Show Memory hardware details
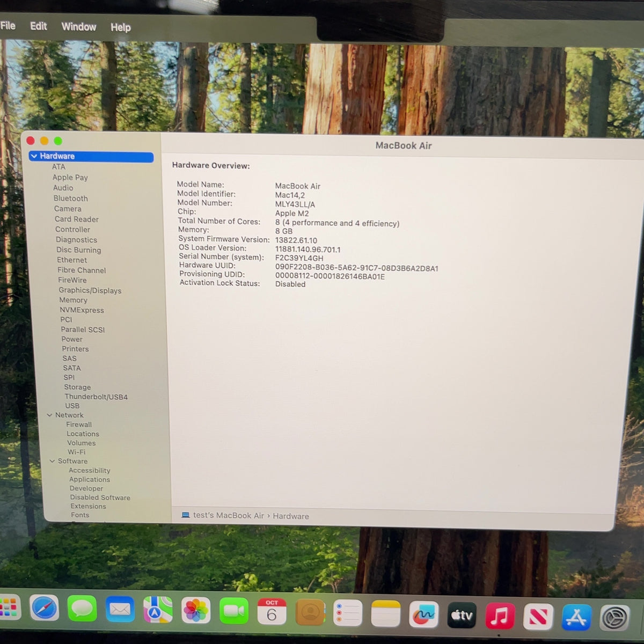The height and width of the screenshot is (644, 644). pyautogui.click(x=73, y=300)
